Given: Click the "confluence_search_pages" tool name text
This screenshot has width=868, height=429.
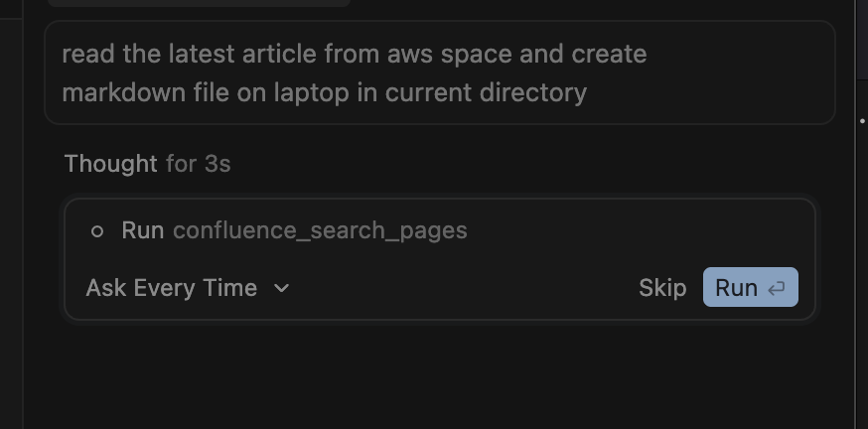Looking at the screenshot, I should point(320,230).
